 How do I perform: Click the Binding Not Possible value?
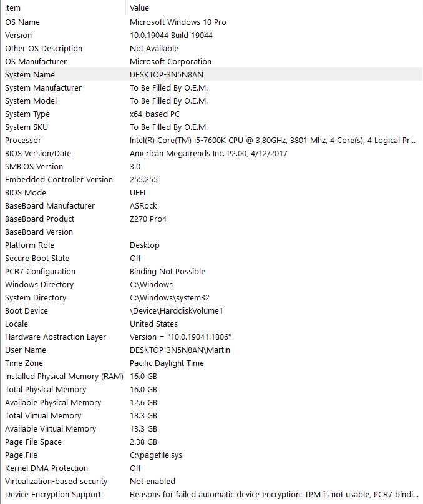pos(167,272)
